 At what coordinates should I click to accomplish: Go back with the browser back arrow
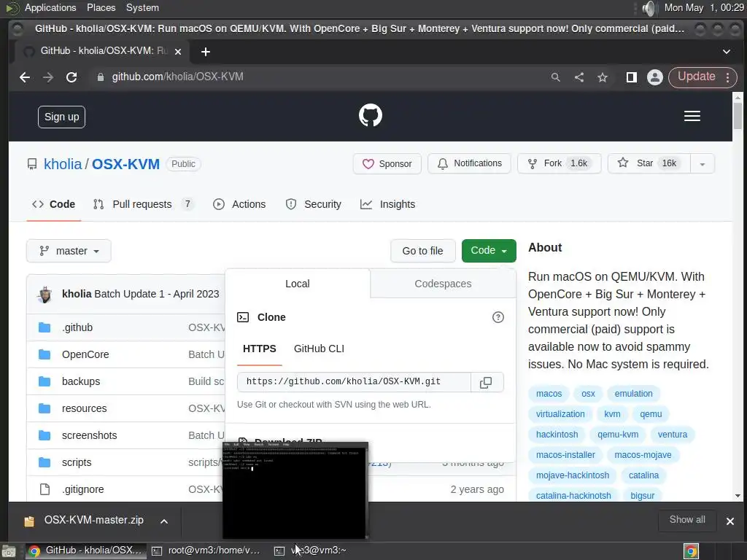(25, 77)
